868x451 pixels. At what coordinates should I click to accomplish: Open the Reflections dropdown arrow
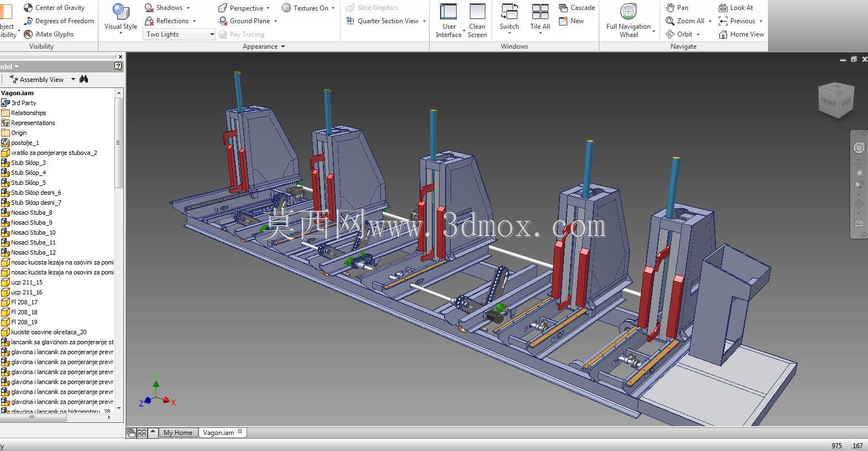[194, 22]
